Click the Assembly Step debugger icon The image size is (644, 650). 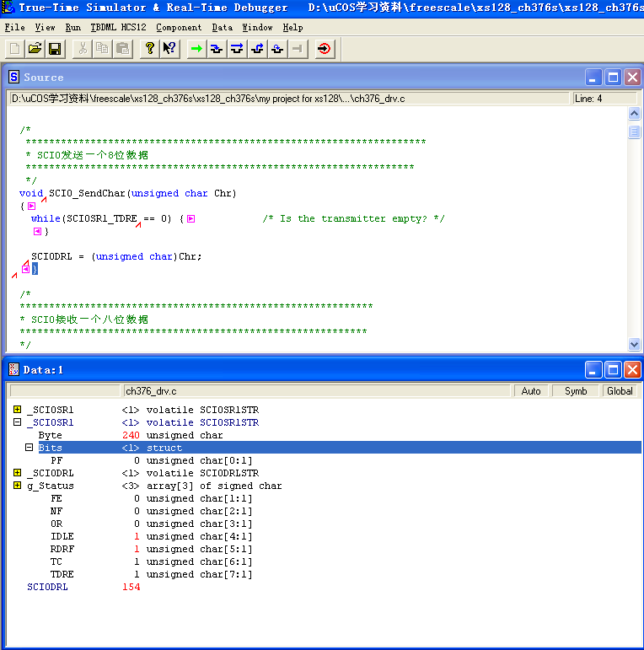pos(277,49)
